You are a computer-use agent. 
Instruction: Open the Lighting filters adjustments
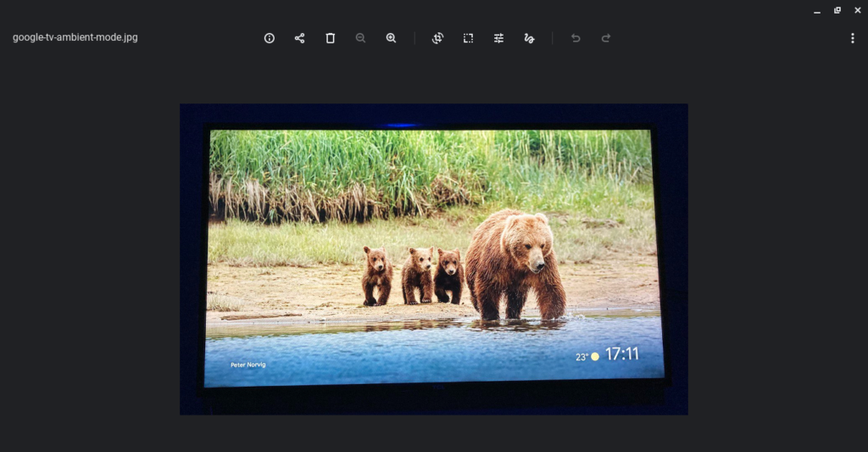(498, 38)
